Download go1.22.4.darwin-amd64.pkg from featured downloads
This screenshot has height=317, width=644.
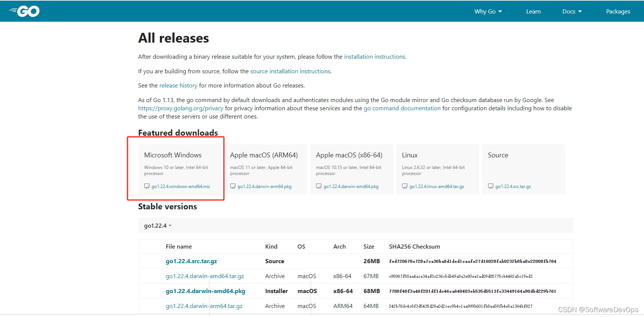[351, 187]
